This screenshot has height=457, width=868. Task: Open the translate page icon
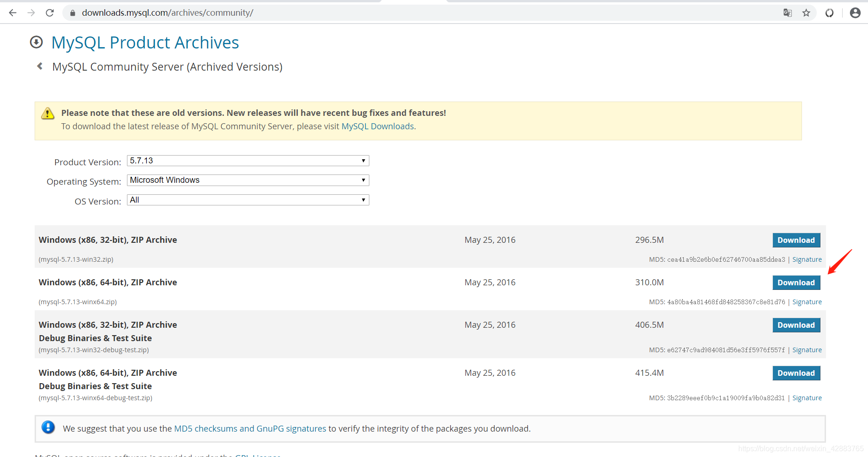pyautogui.click(x=788, y=13)
